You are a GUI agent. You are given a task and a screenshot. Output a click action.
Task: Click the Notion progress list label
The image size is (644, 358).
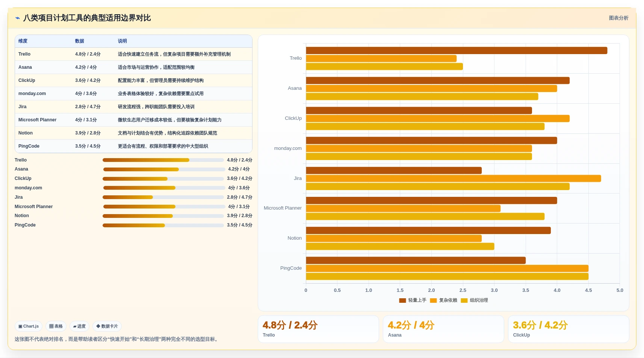[22, 216]
